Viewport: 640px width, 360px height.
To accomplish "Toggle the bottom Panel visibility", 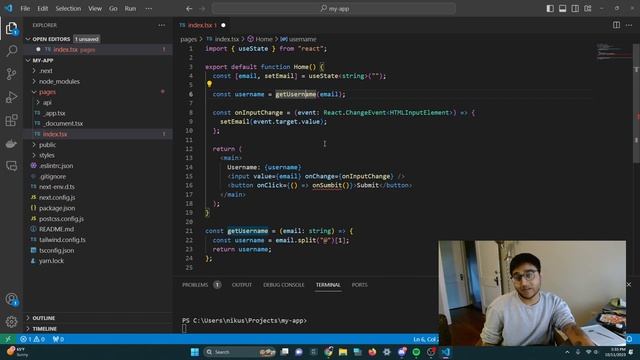I will click(x=562, y=9).
